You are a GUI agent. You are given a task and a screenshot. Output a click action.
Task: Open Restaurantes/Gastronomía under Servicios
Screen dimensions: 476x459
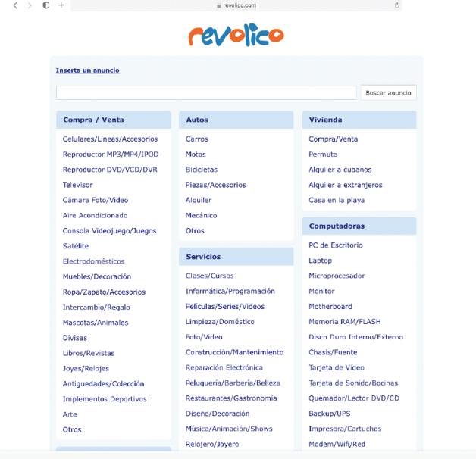pos(231,398)
